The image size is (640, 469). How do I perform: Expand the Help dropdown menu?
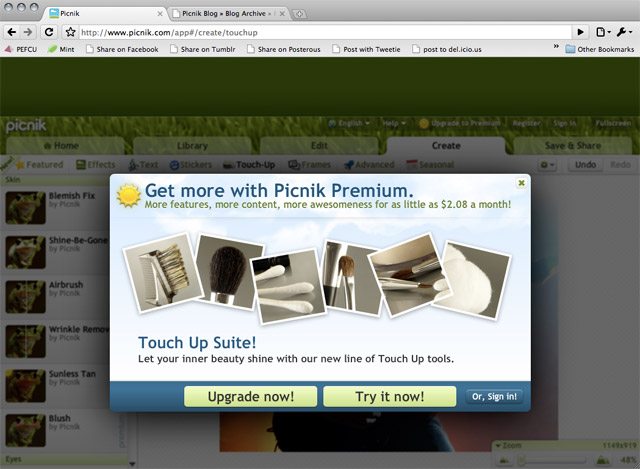tap(394, 123)
